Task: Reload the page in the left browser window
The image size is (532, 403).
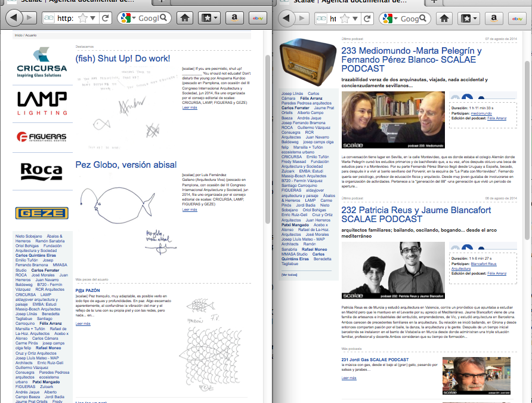Action: coord(106,19)
